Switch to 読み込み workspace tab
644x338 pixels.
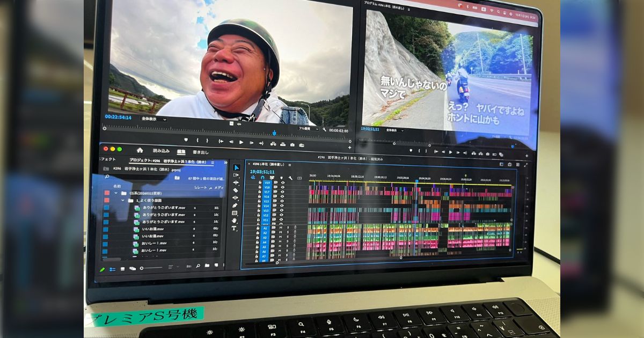point(161,151)
